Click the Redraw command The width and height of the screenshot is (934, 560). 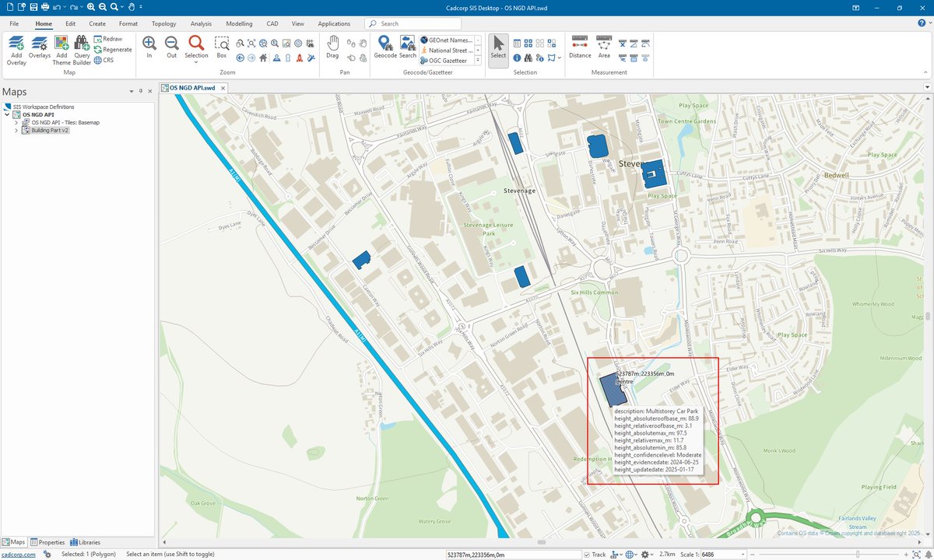tap(113, 39)
